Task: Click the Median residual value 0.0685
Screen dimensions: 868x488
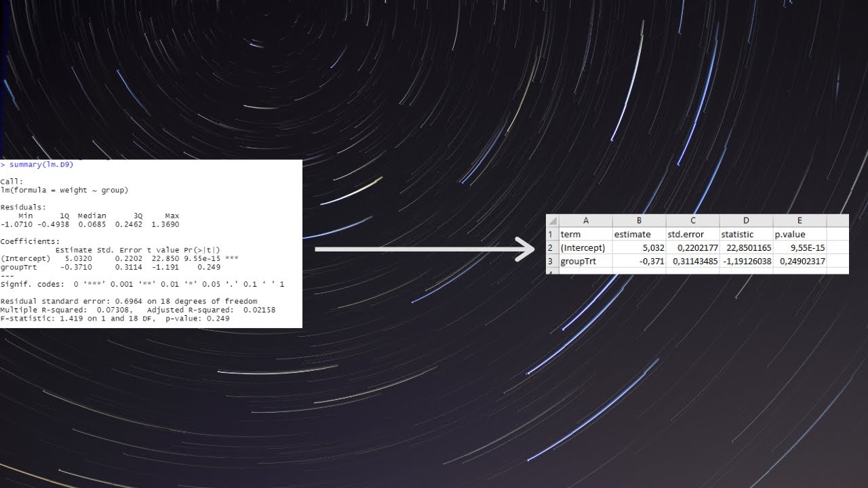Action: point(92,224)
